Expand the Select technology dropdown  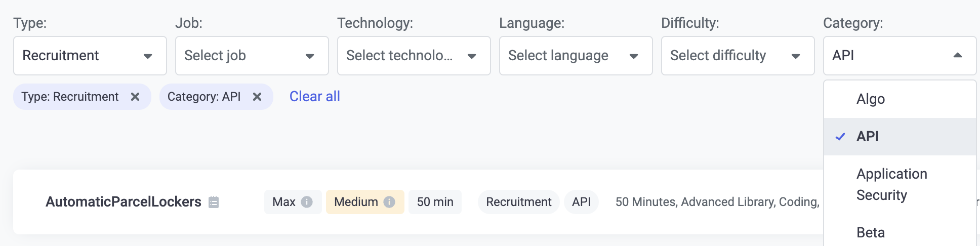414,56
